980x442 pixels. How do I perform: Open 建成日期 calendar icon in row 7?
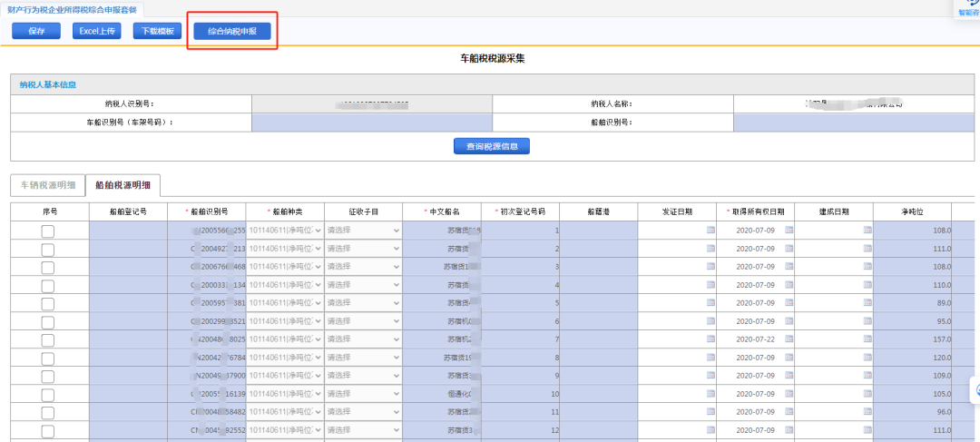[867, 339]
